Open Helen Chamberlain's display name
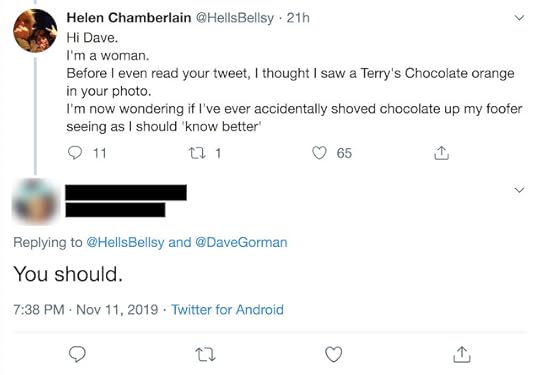This screenshot has width=540, height=375. [129, 18]
